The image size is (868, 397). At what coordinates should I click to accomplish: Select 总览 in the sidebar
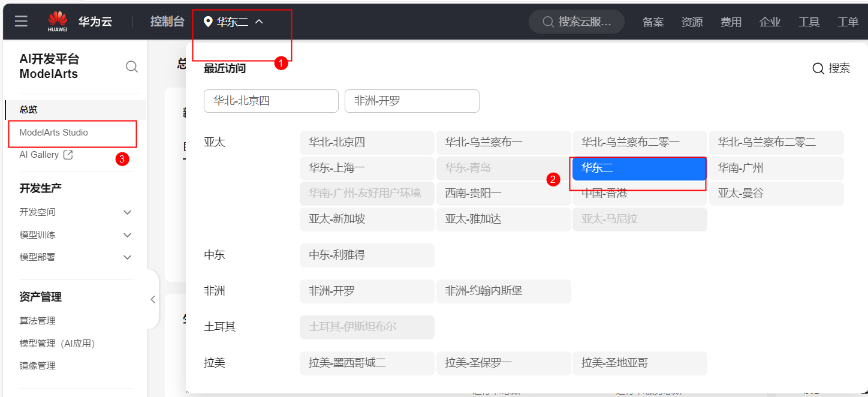pyautogui.click(x=76, y=110)
